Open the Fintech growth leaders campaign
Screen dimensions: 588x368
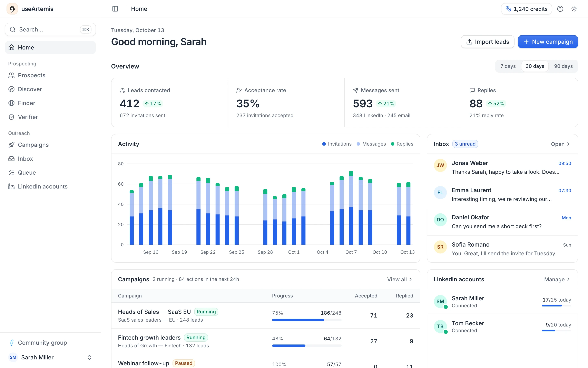tap(266, 341)
